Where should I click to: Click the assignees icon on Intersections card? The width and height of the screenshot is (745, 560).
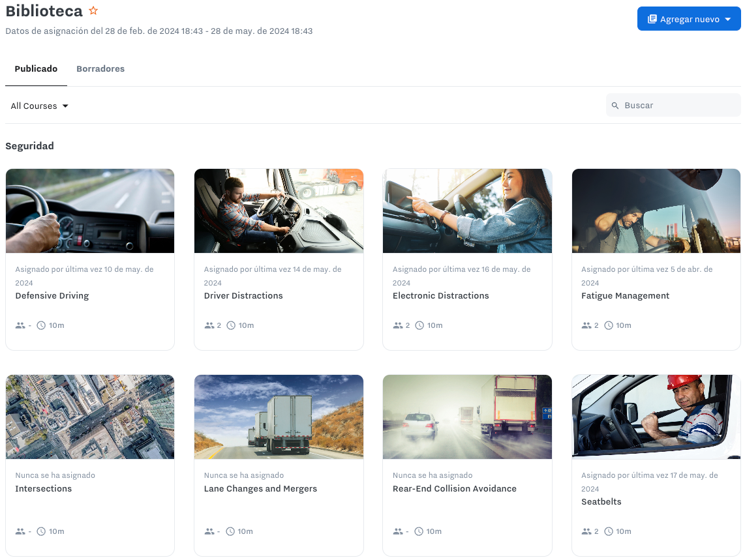click(20, 531)
